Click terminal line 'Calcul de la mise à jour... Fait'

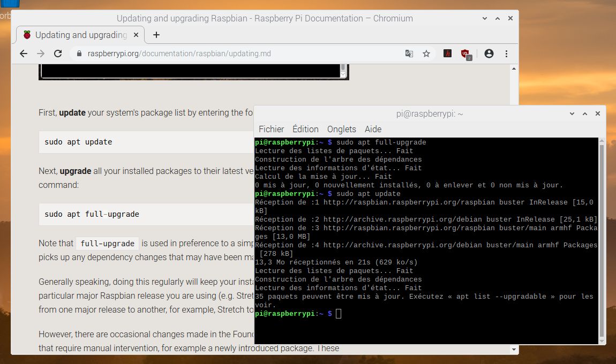(x=323, y=176)
